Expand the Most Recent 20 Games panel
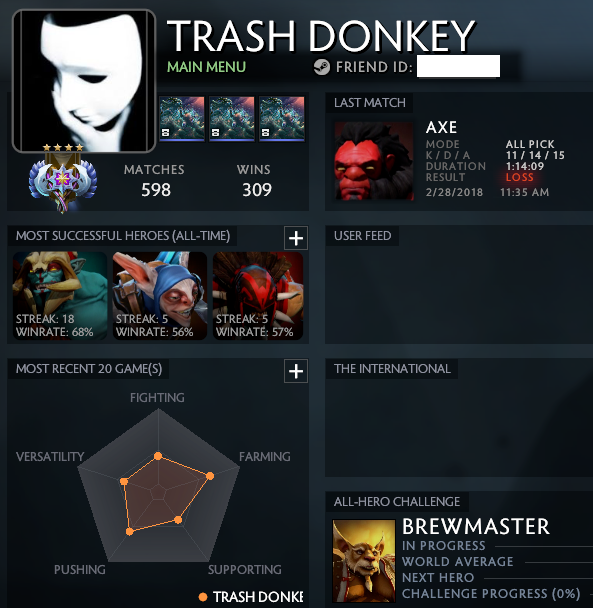Screen dimensions: 593x608 pos(296,371)
